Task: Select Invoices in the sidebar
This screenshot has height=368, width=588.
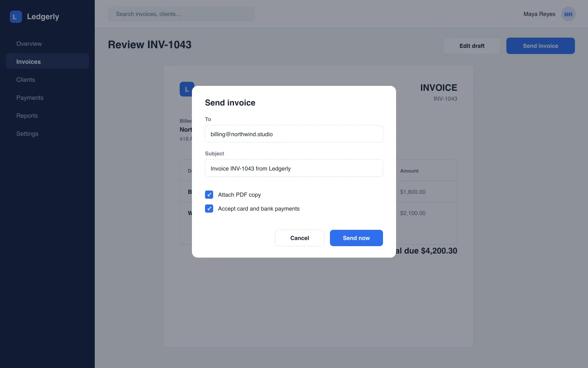Action: click(47, 62)
